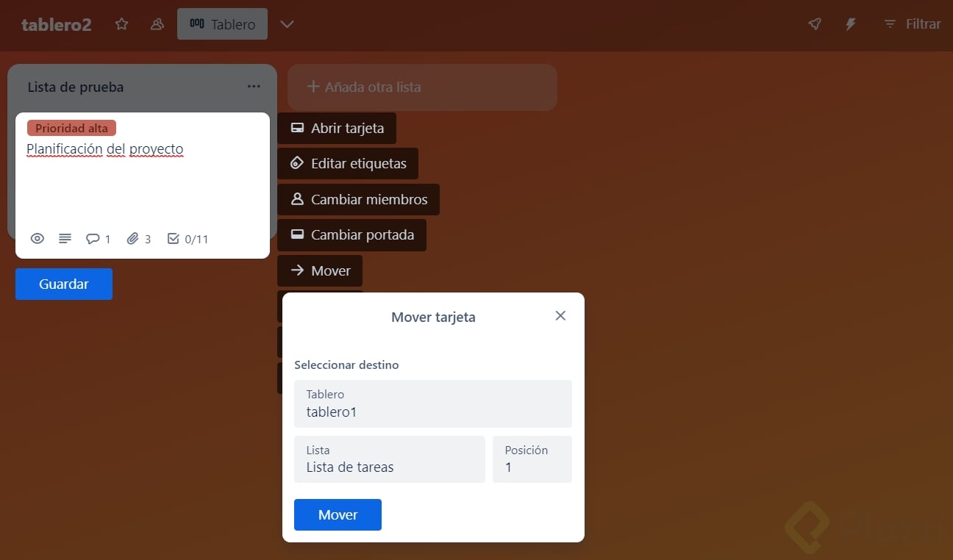
Task: Click the watching eye icon on card
Action: 38,239
